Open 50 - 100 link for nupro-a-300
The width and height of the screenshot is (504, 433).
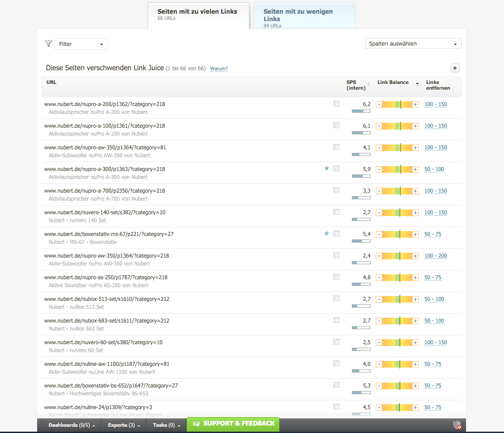pyautogui.click(x=434, y=169)
